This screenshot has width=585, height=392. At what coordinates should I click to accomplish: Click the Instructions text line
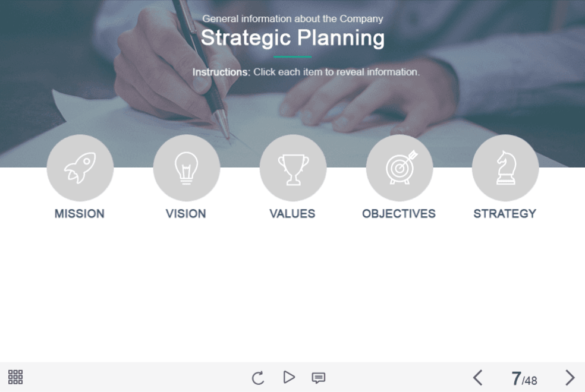tap(306, 72)
